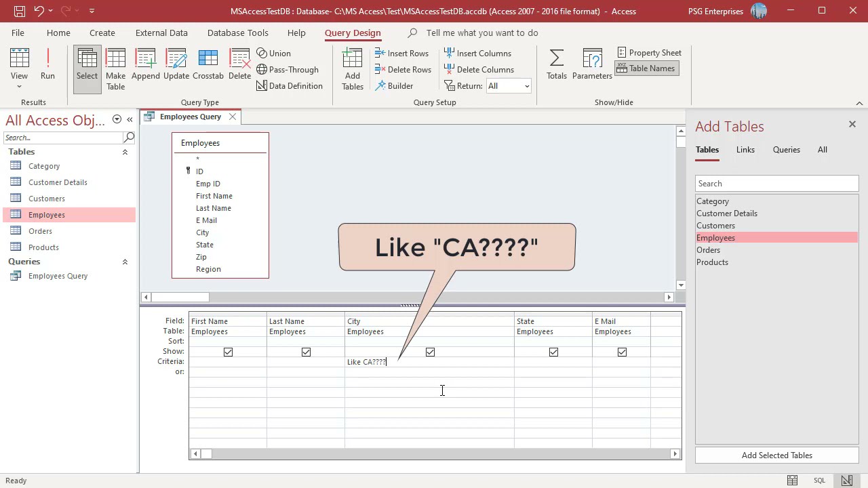Select Orders in Add Tables list

click(x=776, y=250)
